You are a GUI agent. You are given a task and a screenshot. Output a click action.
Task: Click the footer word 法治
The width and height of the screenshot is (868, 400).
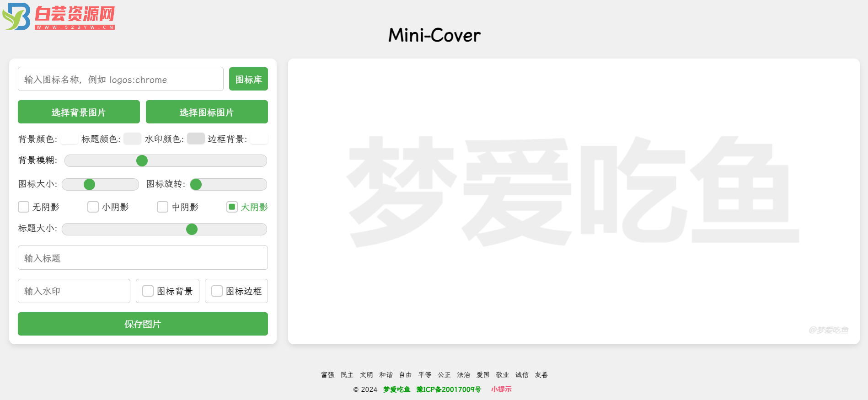(463, 375)
